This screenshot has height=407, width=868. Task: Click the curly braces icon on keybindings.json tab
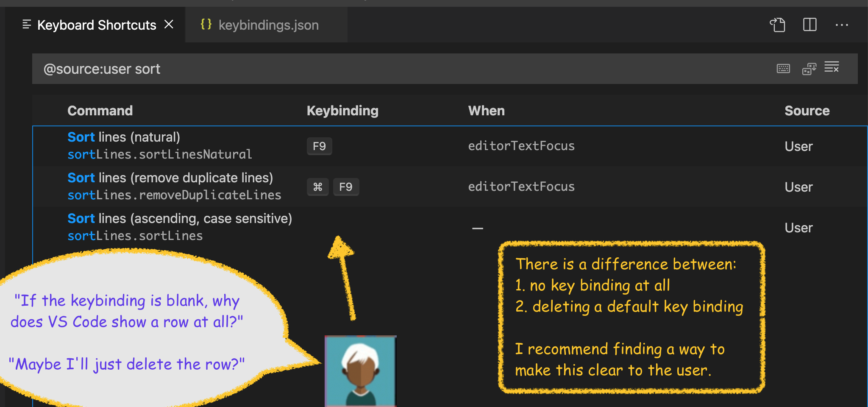coord(206,25)
